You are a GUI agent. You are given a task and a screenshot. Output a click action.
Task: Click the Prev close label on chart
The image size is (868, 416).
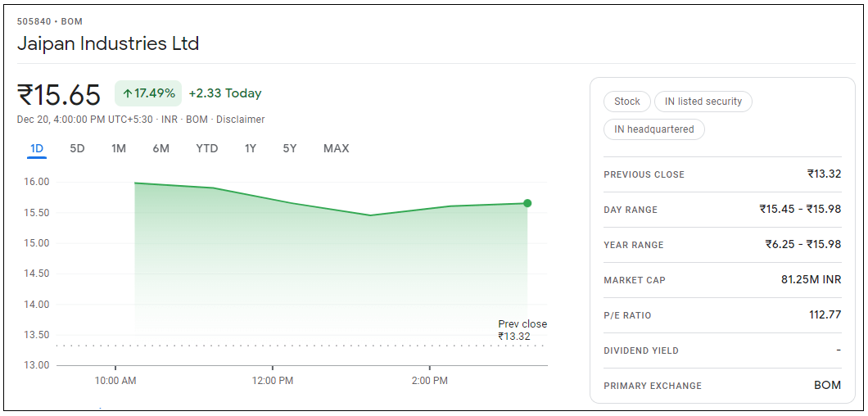[x=522, y=324]
